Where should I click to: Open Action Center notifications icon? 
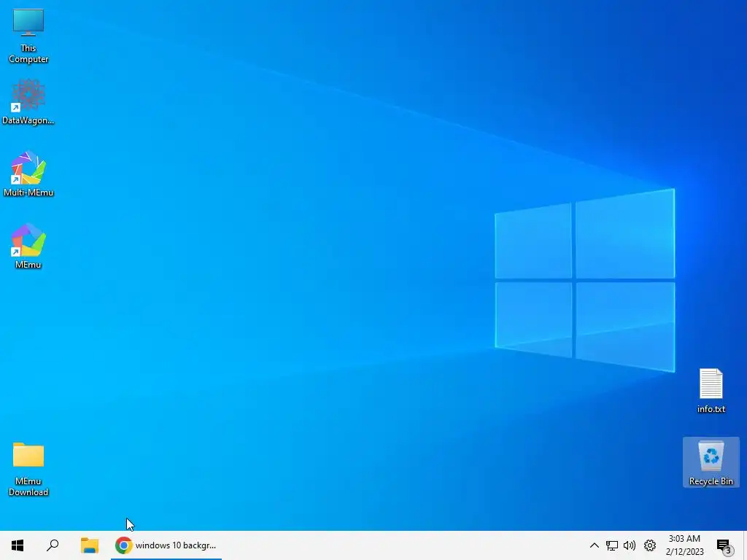click(724, 545)
